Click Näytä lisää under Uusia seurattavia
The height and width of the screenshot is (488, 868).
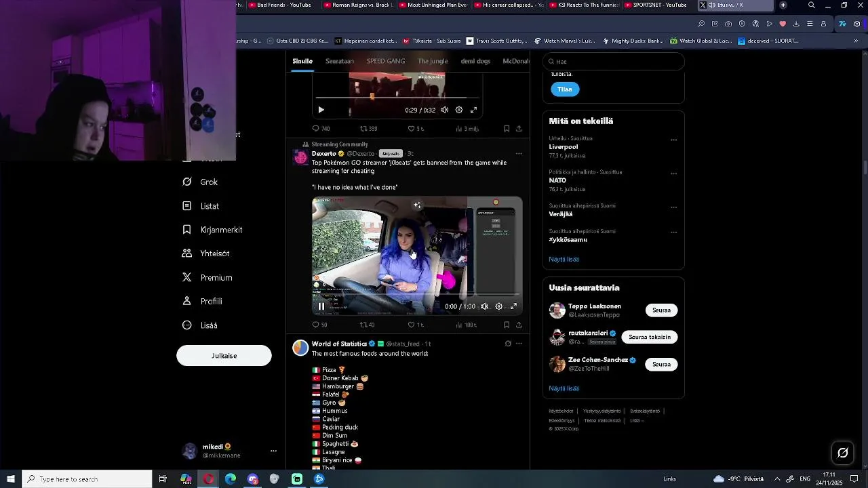pos(564,388)
